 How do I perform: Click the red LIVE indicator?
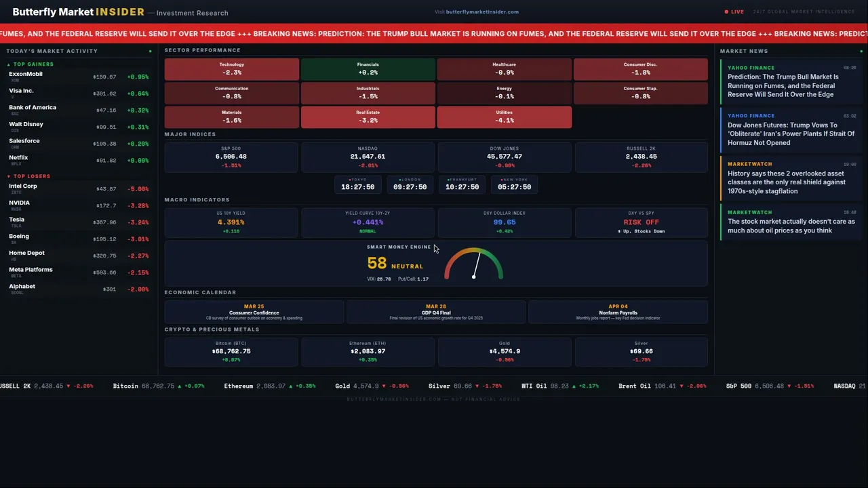tap(734, 12)
